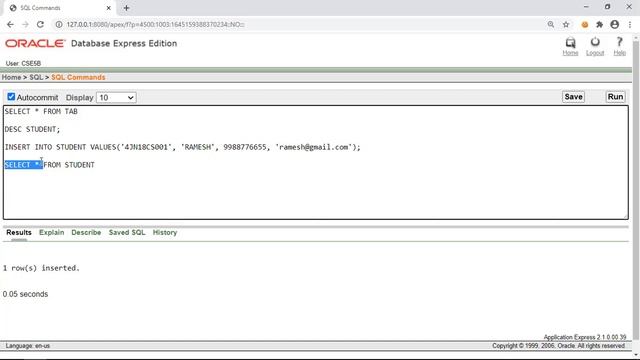Image resolution: width=640 pixels, height=360 pixels.
Task: Click the SQL Commands breadcrumb
Action: click(78, 77)
